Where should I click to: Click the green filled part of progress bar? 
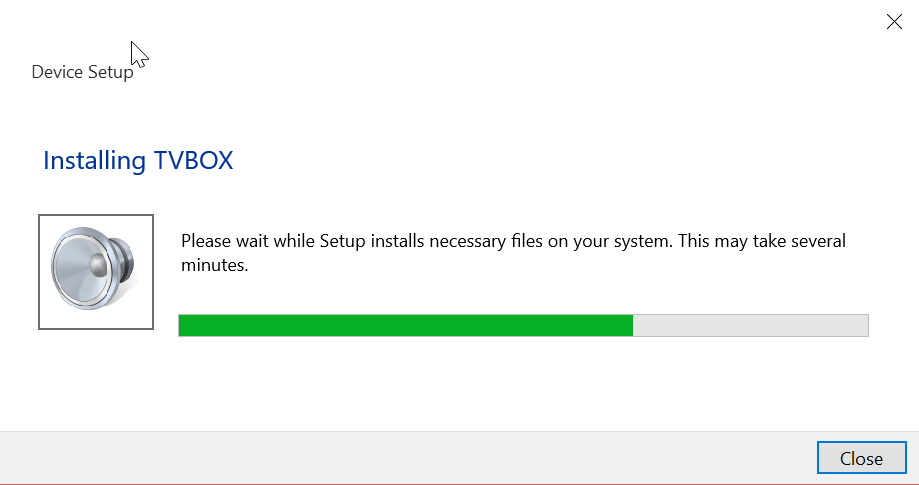click(406, 326)
